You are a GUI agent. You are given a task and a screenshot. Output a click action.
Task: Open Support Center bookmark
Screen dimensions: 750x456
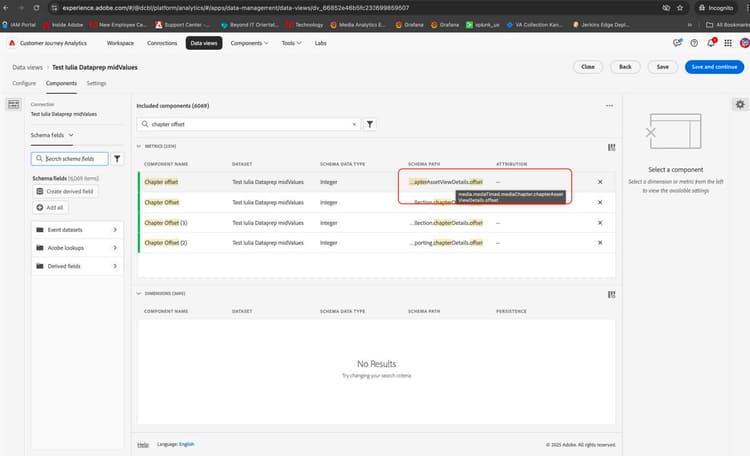tap(182, 24)
